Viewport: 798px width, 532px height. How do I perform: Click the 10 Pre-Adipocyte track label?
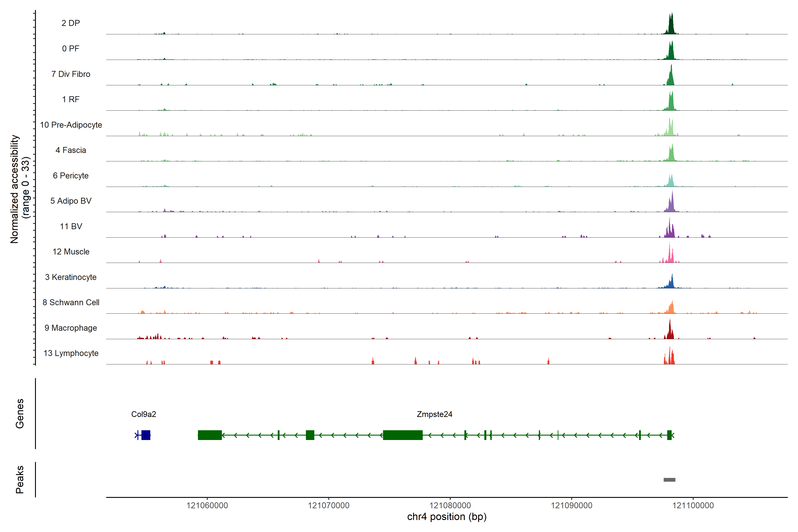[71, 125]
